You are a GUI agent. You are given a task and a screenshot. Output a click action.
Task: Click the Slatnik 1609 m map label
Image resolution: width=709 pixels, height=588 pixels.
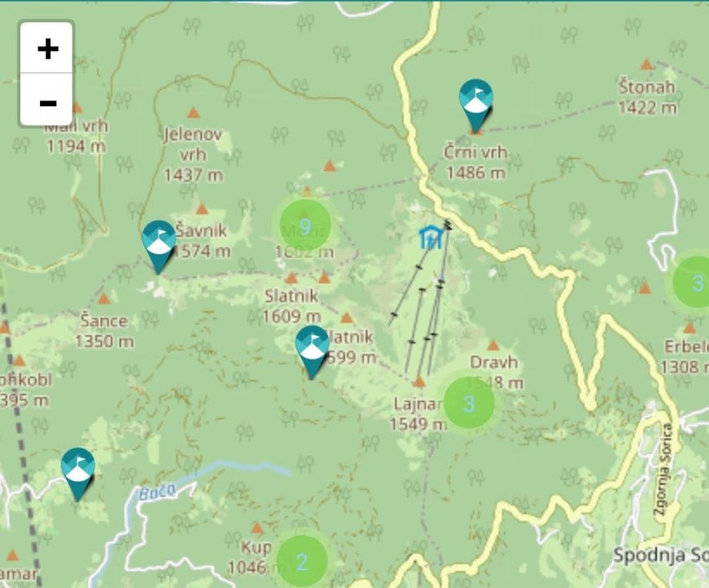[x=292, y=306]
